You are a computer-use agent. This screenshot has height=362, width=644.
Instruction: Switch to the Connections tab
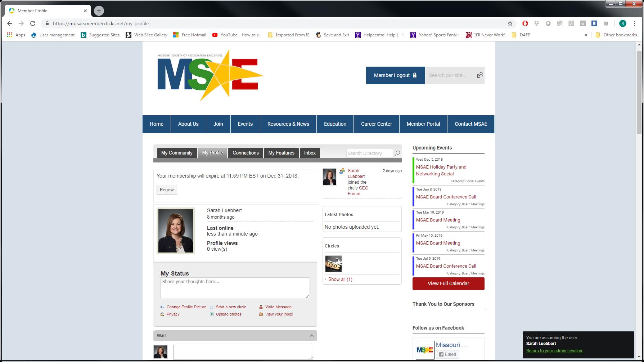pos(246,153)
